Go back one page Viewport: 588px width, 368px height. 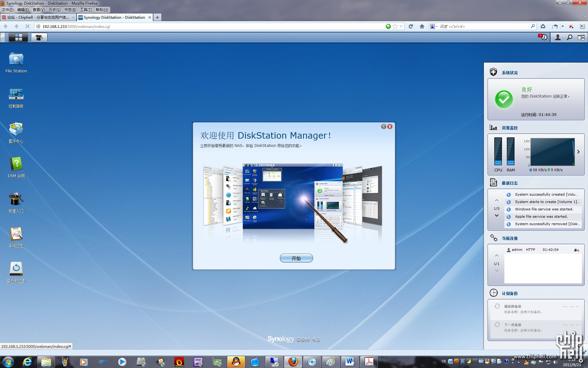point(6,26)
